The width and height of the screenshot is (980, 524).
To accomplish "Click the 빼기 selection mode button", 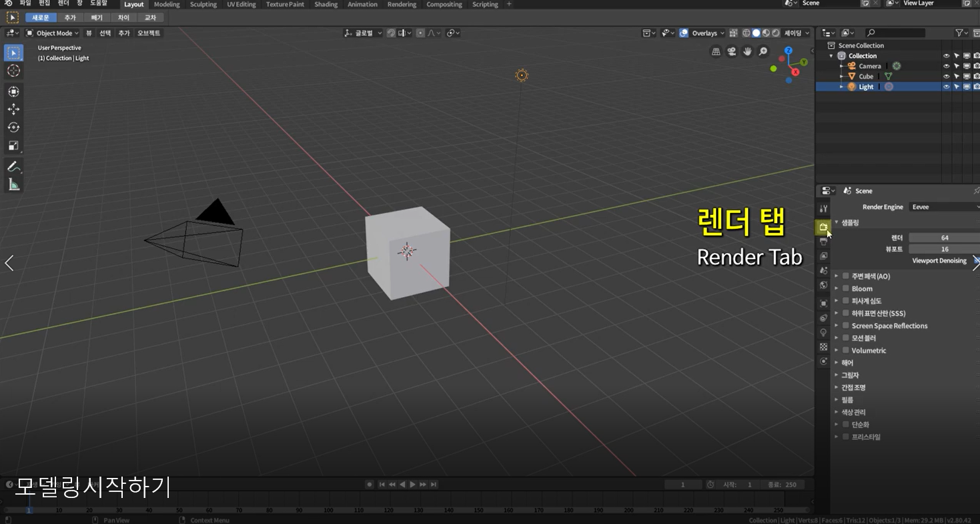I will tap(97, 17).
